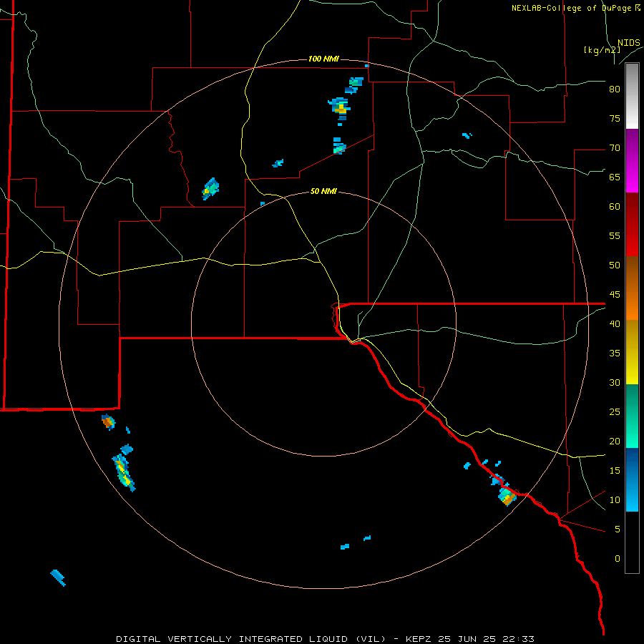Click the 40 value on the scale

pyautogui.click(x=615, y=323)
